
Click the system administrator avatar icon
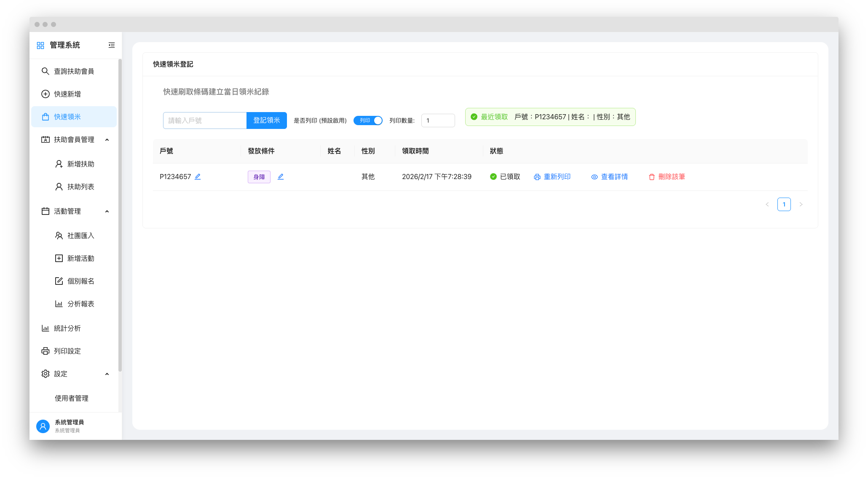[x=43, y=426]
